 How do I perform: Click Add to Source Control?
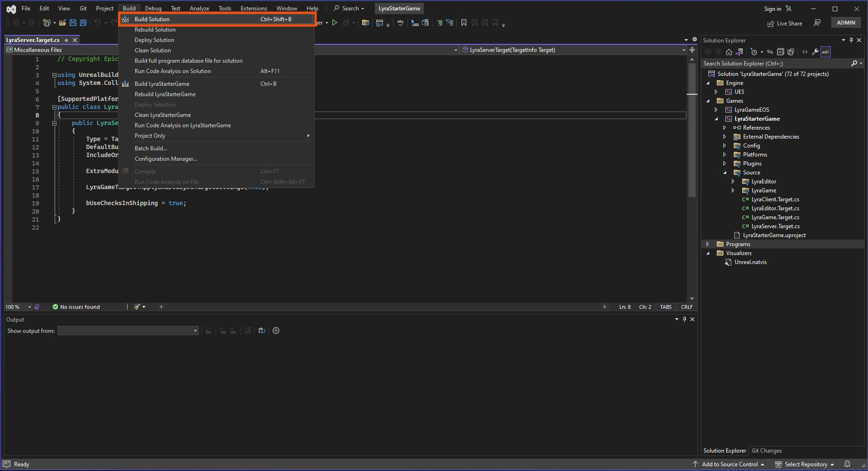pos(729,464)
